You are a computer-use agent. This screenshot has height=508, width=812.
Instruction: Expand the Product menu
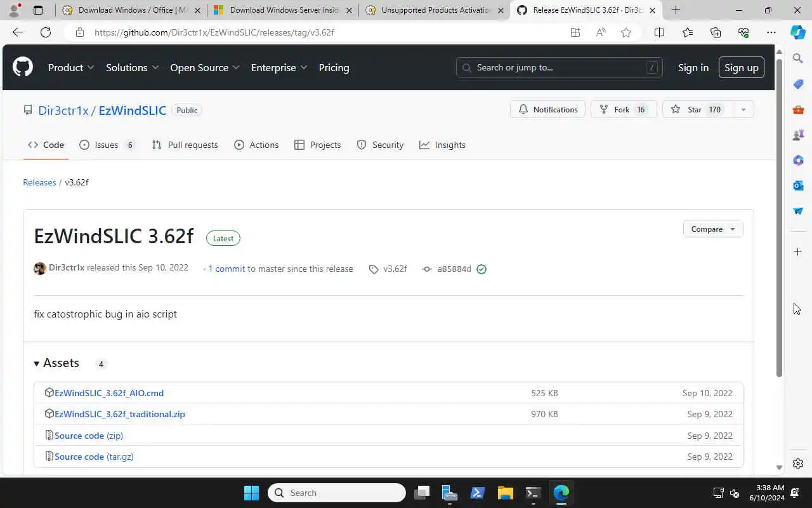(x=71, y=67)
